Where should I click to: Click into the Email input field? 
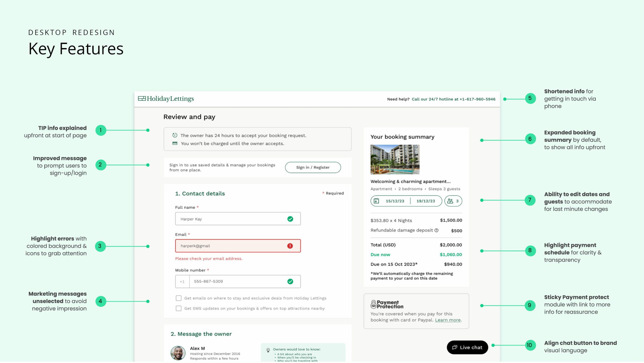pyautogui.click(x=231, y=246)
